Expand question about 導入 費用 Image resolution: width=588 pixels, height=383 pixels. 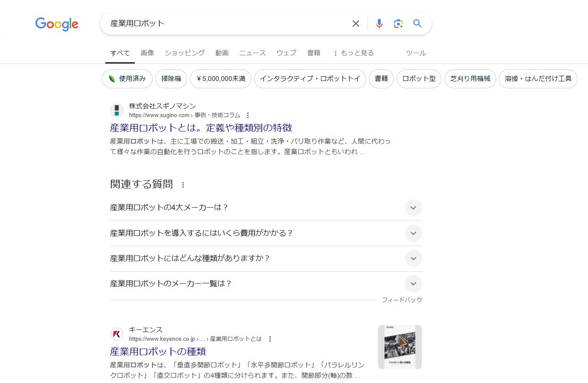tap(266, 233)
